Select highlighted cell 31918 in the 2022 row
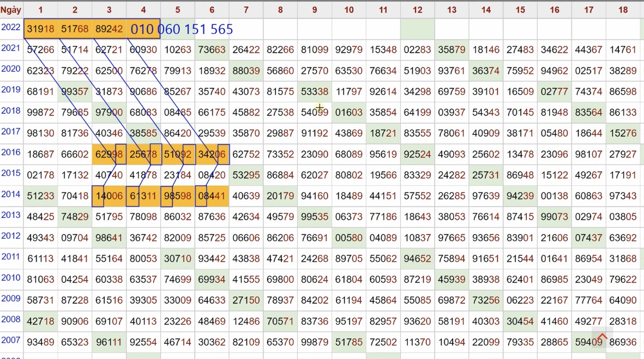Screen dimensions: 644x359 pyautogui.click(x=41, y=29)
